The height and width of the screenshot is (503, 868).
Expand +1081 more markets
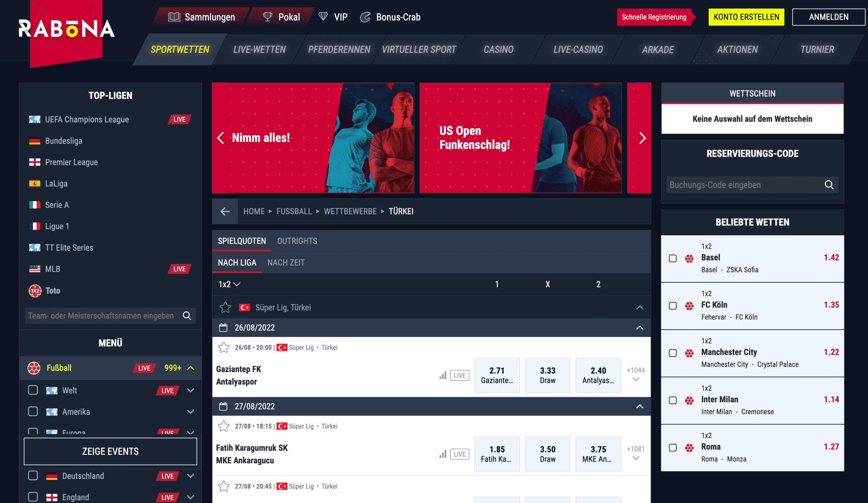636,453
